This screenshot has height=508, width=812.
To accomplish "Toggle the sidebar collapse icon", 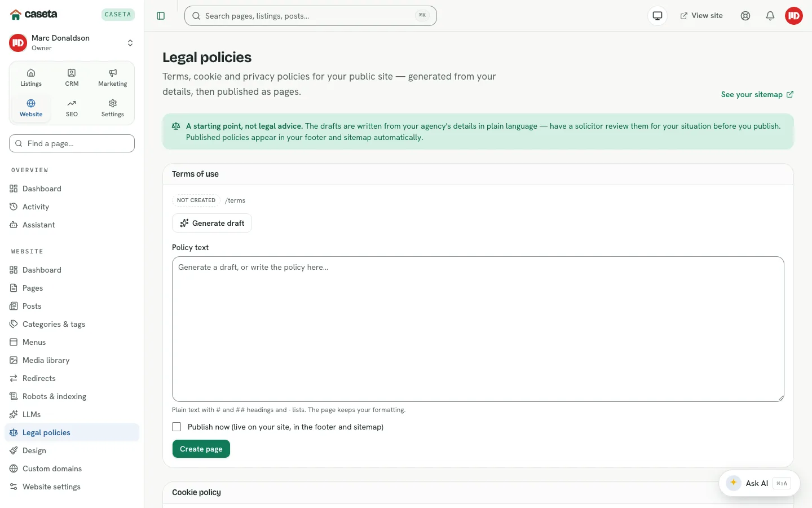I will click(x=161, y=16).
